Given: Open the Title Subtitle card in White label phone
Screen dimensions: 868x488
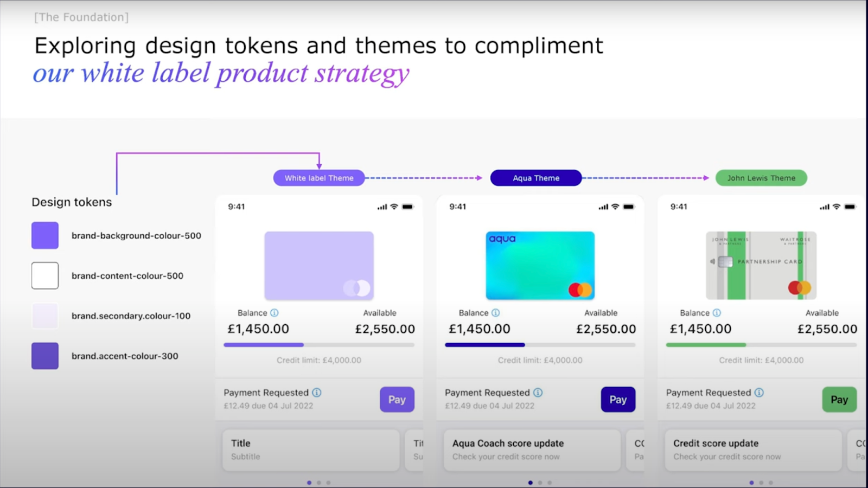Looking at the screenshot, I should click(311, 450).
